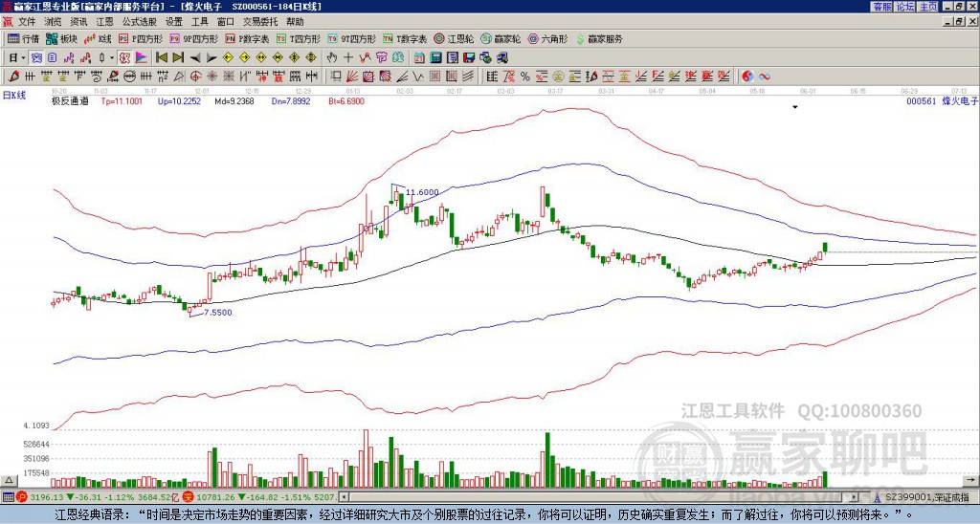Open the 江恩轮 tool
980x524 pixels.
coord(454,38)
